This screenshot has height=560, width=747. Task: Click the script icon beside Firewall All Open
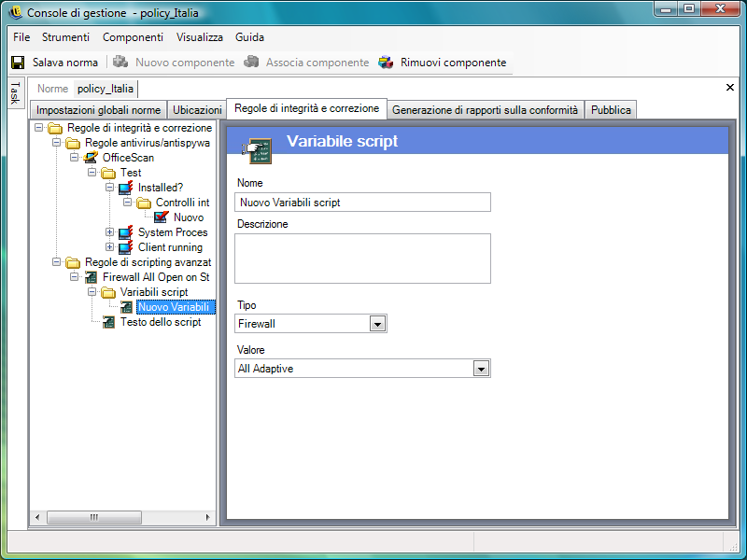tap(91, 277)
